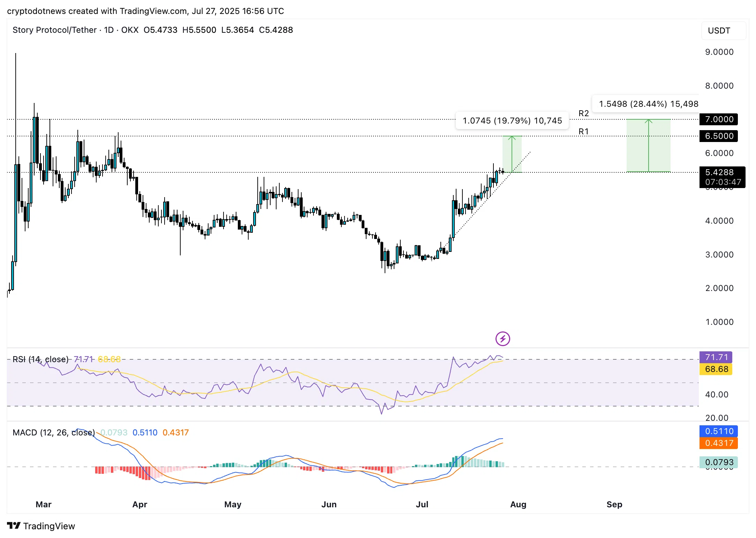Click the Aug label on time axis
The height and width of the screenshot is (538, 756).
point(518,505)
